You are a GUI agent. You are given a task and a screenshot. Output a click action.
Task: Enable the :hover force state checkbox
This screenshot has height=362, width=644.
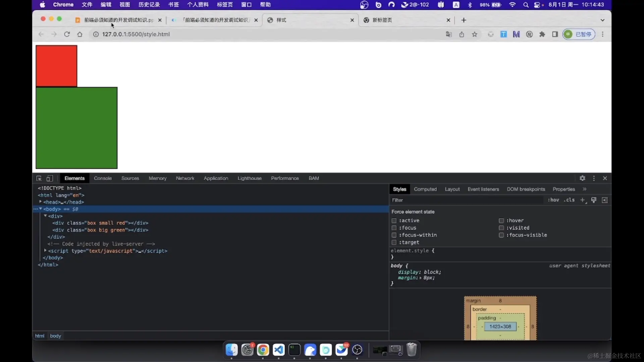tap(501, 221)
